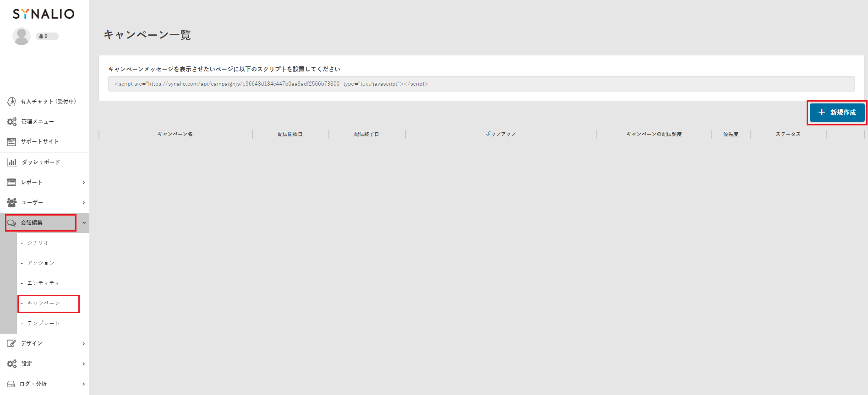Open シナリオ submenu item

[38, 243]
